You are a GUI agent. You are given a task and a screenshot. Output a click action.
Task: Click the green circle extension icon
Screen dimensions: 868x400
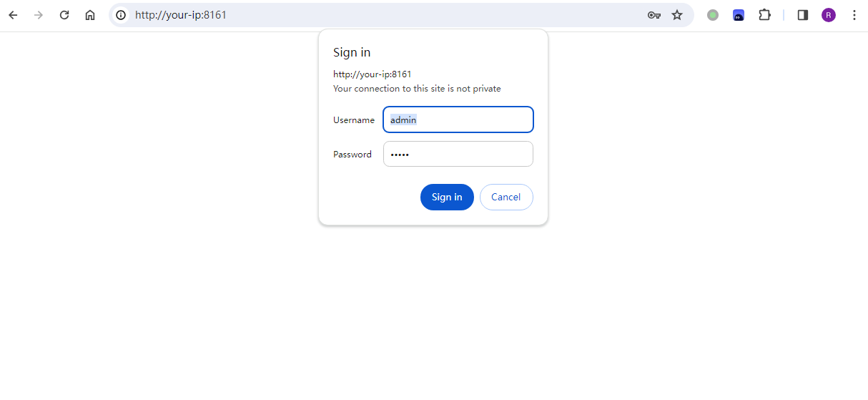(713, 15)
